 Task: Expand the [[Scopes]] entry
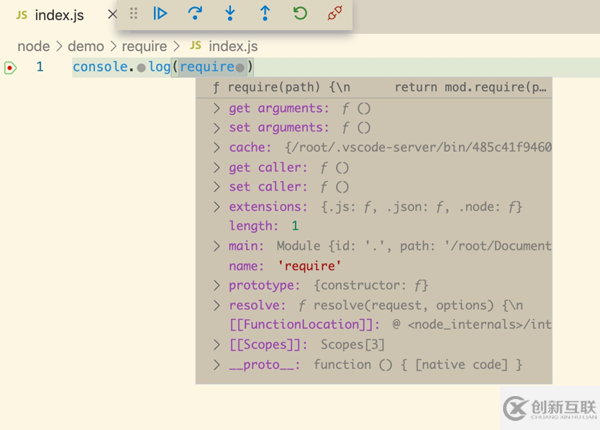click(x=217, y=345)
